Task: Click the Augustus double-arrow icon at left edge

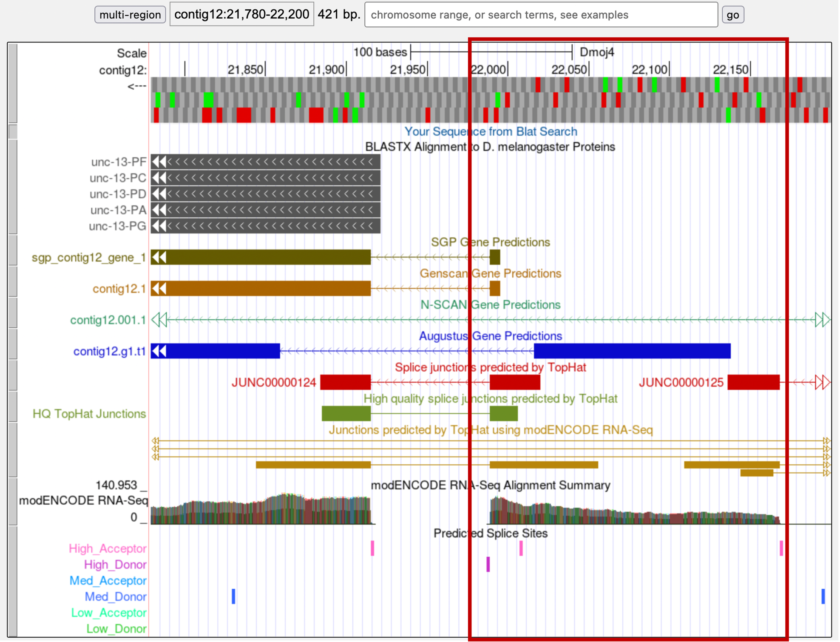Action: click(159, 351)
